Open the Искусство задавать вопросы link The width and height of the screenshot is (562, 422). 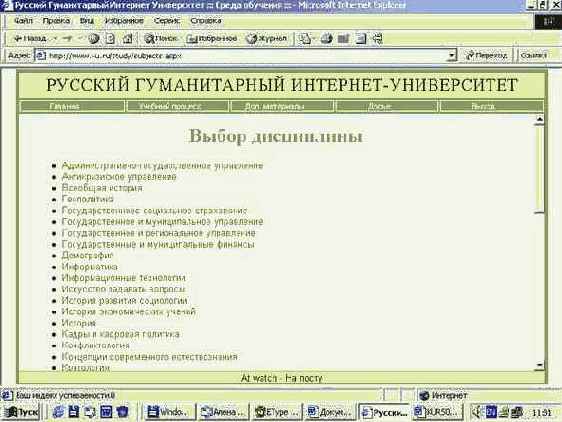124,289
